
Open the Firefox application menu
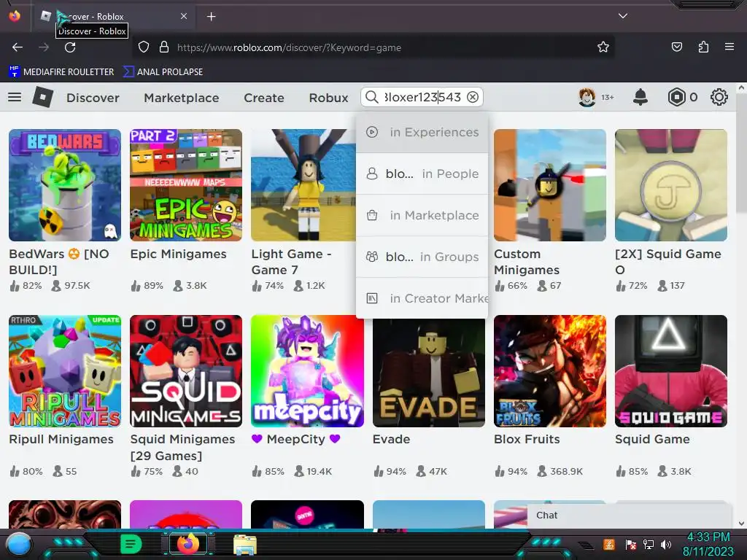(x=729, y=47)
